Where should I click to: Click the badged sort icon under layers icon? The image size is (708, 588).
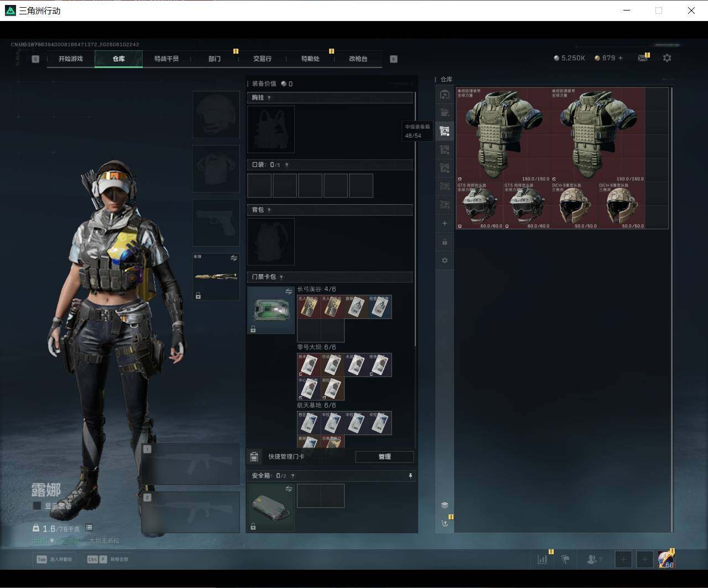[x=445, y=523]
